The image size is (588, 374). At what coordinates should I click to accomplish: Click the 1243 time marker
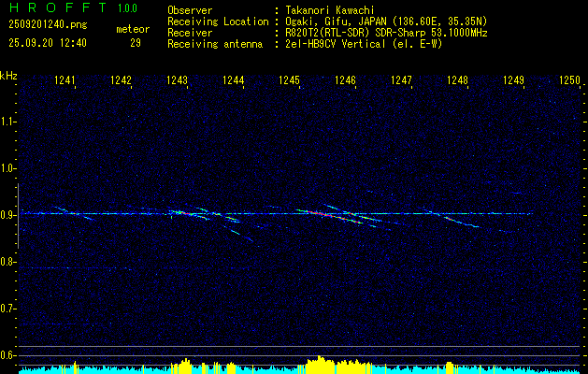click(177, 80)
